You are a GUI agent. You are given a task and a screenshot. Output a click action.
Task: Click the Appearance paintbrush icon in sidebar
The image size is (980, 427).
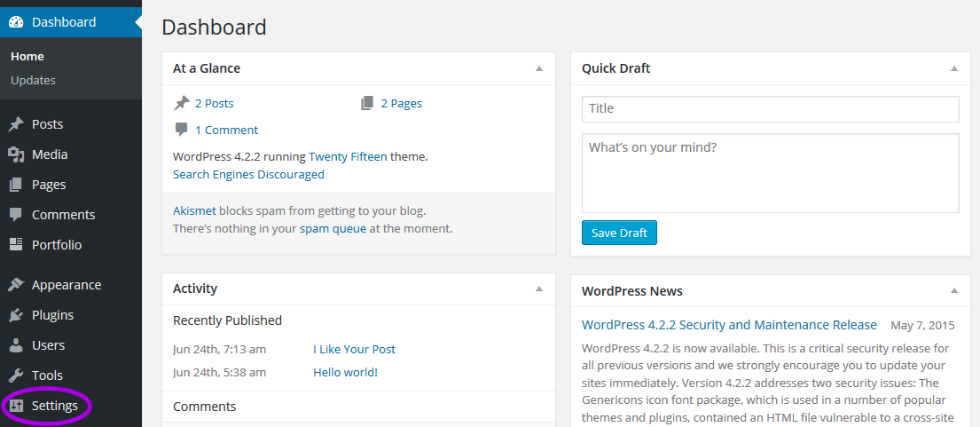pos(16,285)
